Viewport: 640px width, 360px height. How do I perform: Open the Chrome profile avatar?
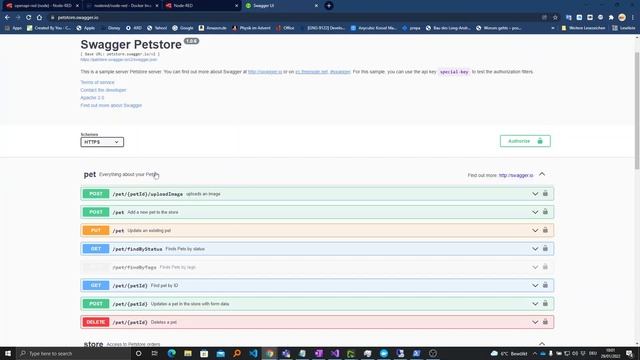tap(622, 18)
